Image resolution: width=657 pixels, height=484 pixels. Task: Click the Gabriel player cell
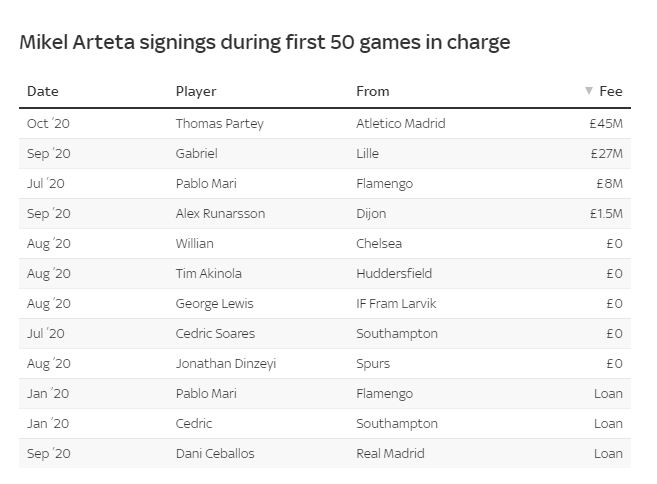(197, 154)
